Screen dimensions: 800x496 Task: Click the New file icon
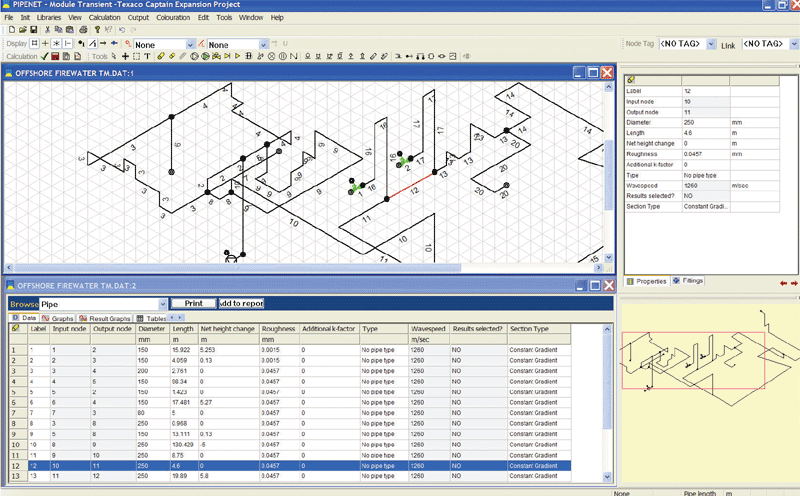click(12, 30)
